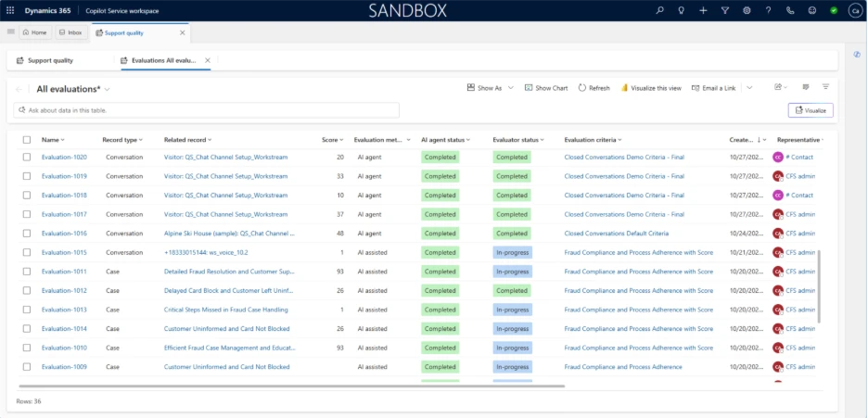Open the advanced find funnel icon
The width and height of the screenshot is (868, 418).
pyautogui.click(x=725, y=10)
